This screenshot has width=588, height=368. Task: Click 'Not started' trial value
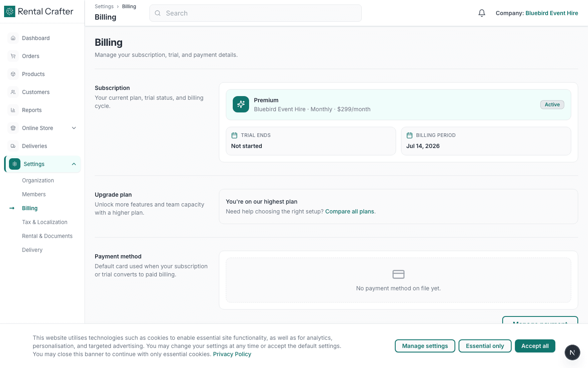247,146
